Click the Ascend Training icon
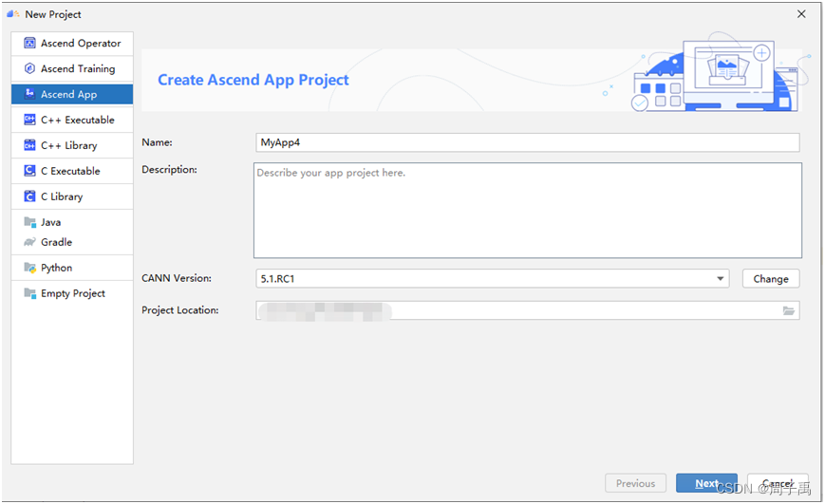The width and height of the screenshot is (825, 504). 30,68
